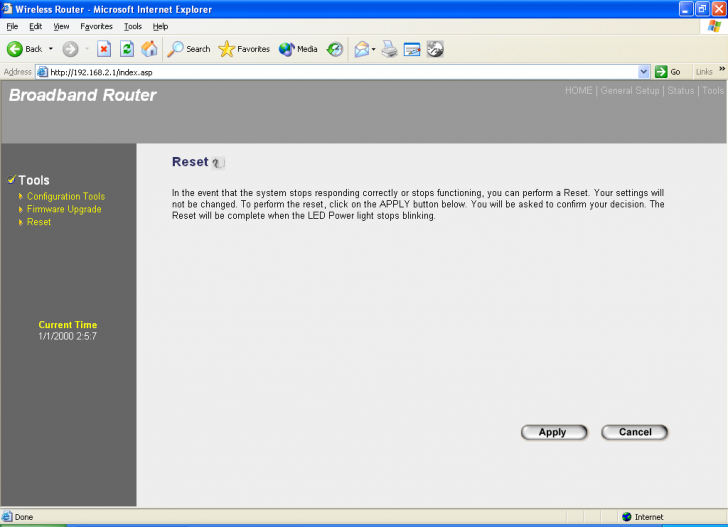728x527 pixels.
Task: Click the Forward arrow icon
Action: 71,49
